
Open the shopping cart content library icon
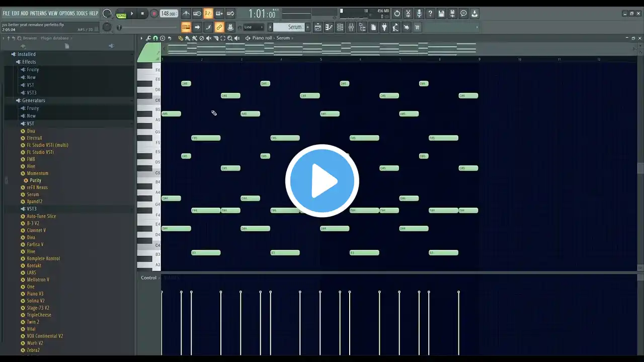[417, 27]
